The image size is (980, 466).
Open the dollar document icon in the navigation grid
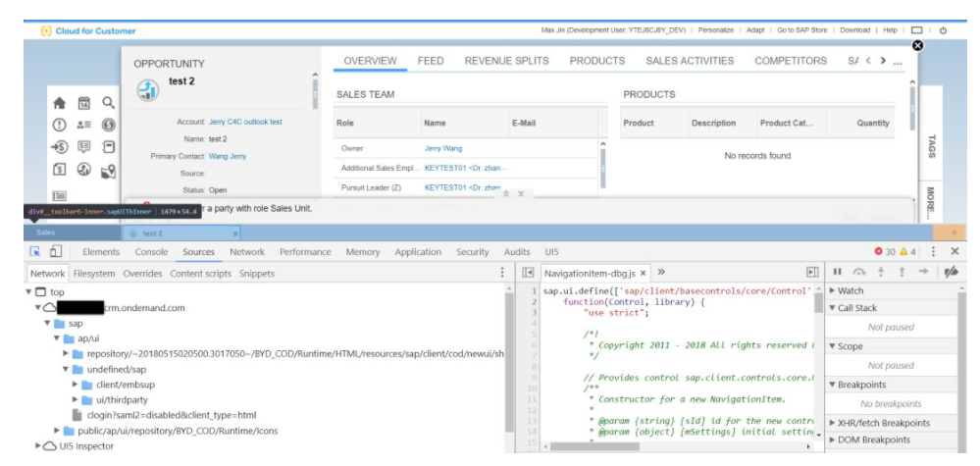pos(60,170)
